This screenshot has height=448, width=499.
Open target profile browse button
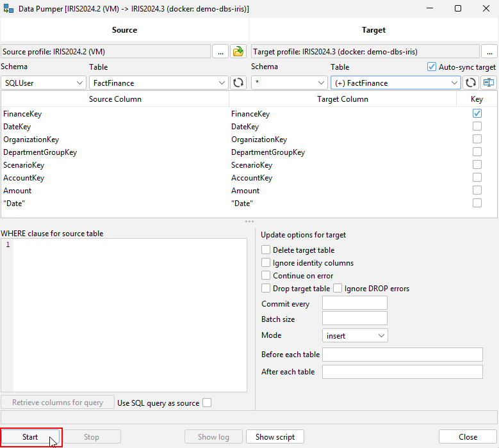[x=489, y=51]
